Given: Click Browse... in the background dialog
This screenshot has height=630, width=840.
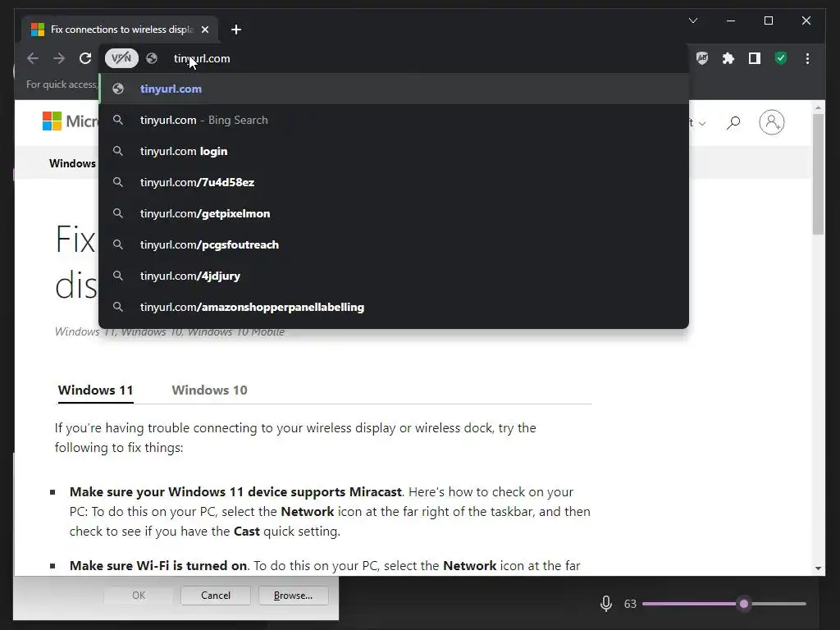Looking at the screenshot, I should [293, 596].
